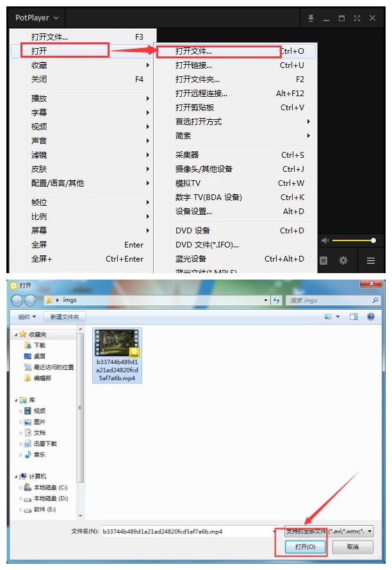Pin PotPlayer window on top icon
The height and width of the screenshot is (570, 392).
311,18
